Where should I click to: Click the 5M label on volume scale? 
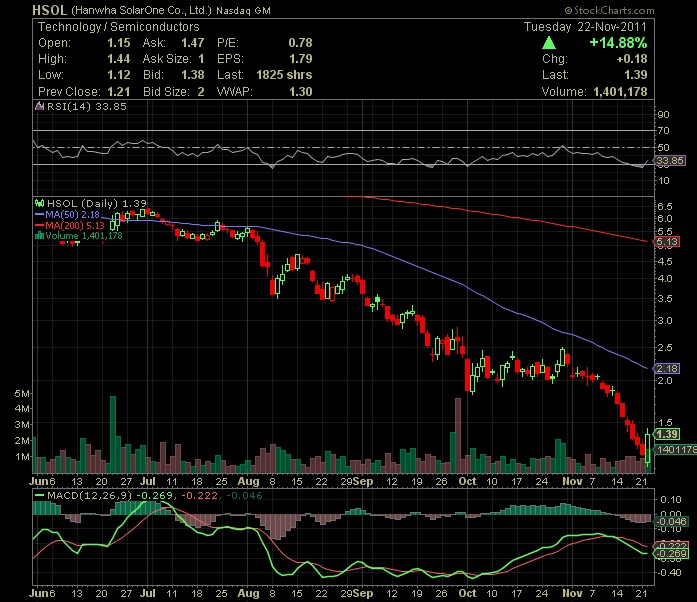pos(22,393)
